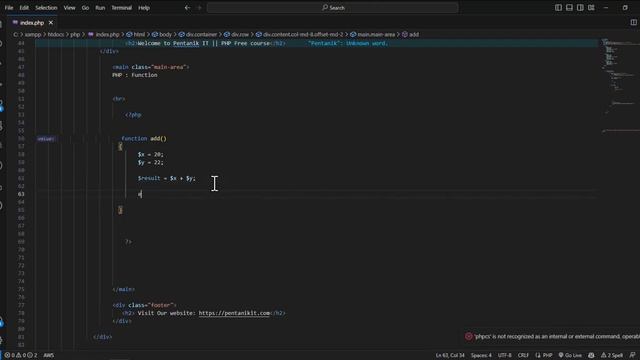Place cursor on $result = $x + $y; line
This screenshot has height=360, width=640.
point(167,178)
